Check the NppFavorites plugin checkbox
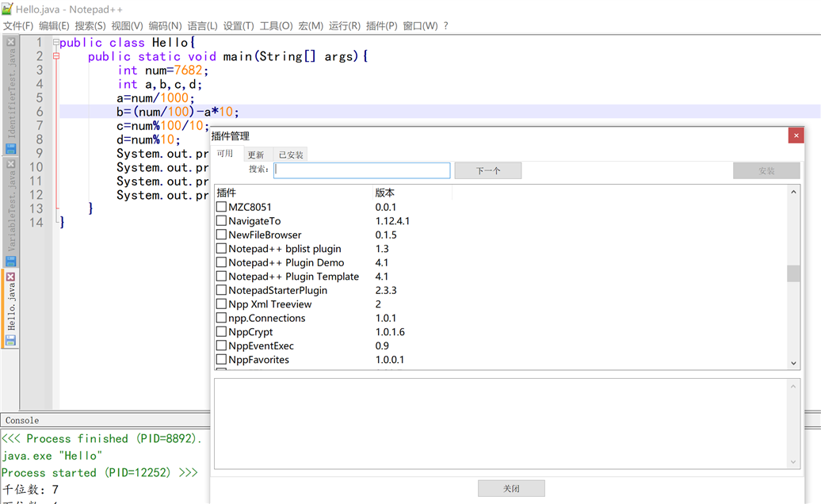This screenshot has height=504, width=821. click(221, 359)
